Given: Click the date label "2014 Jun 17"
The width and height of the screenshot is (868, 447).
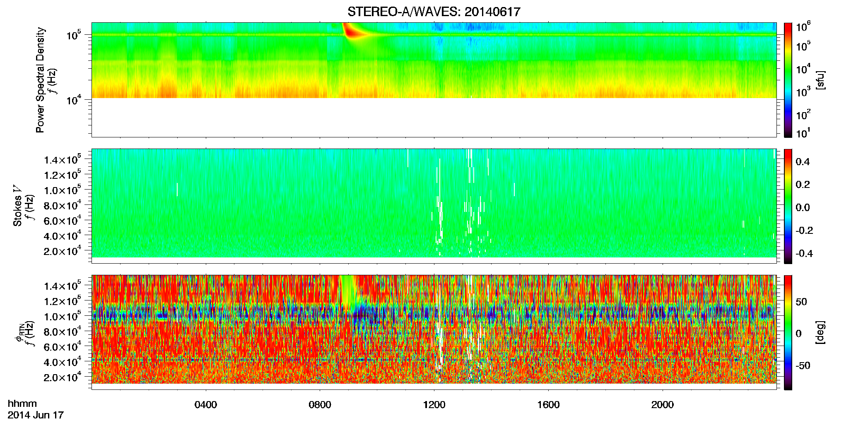Looking at the screenshot, I should [36, 415].
